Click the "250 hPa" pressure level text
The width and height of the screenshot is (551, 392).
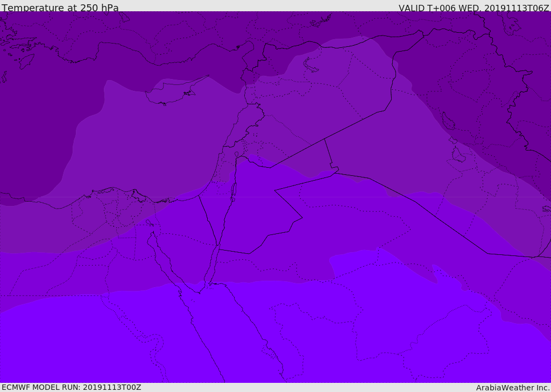(x=100, y=8)
